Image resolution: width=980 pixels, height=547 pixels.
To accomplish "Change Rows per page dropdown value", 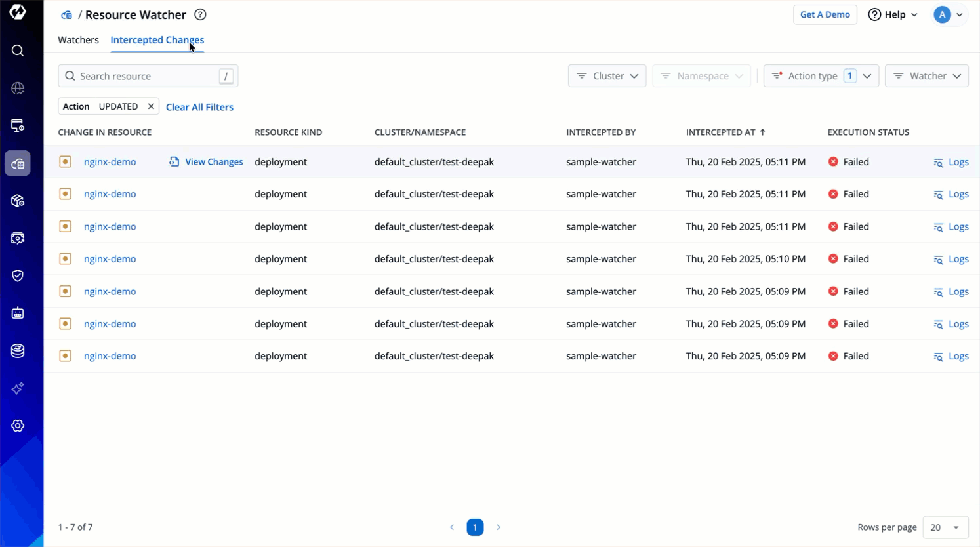I will point(945,527).
